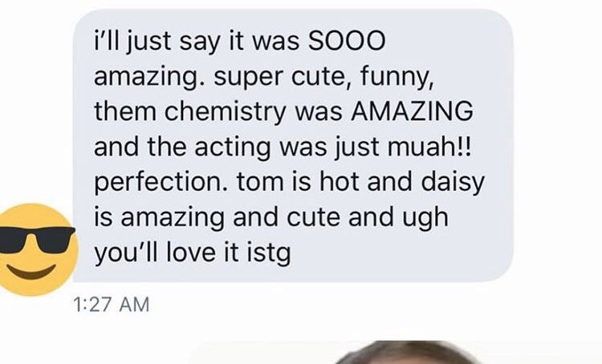Image resolution: width=602 pixels, height=364 pixels.
Task: Select the word "acting" in the message
Action: coord(232,148)
